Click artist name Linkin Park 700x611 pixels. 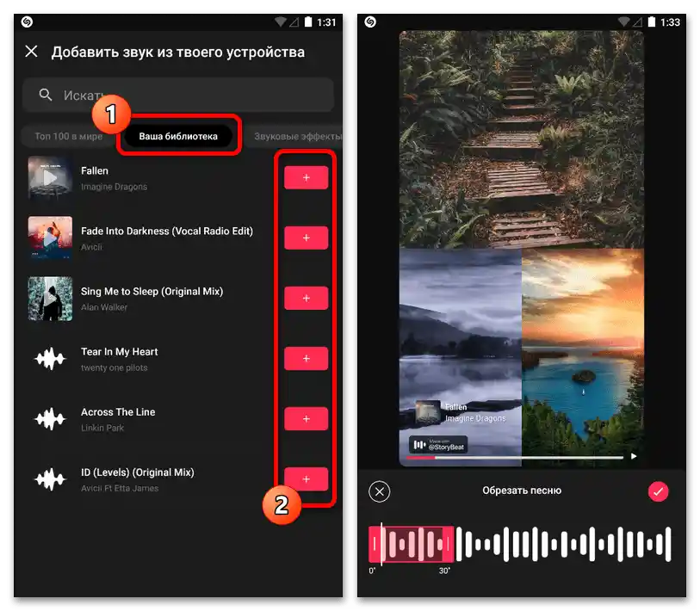coord(102,428)
